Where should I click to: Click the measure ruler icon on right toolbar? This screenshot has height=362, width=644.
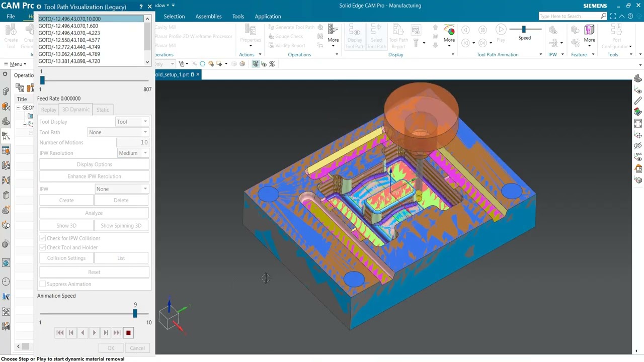coord(638,101)
